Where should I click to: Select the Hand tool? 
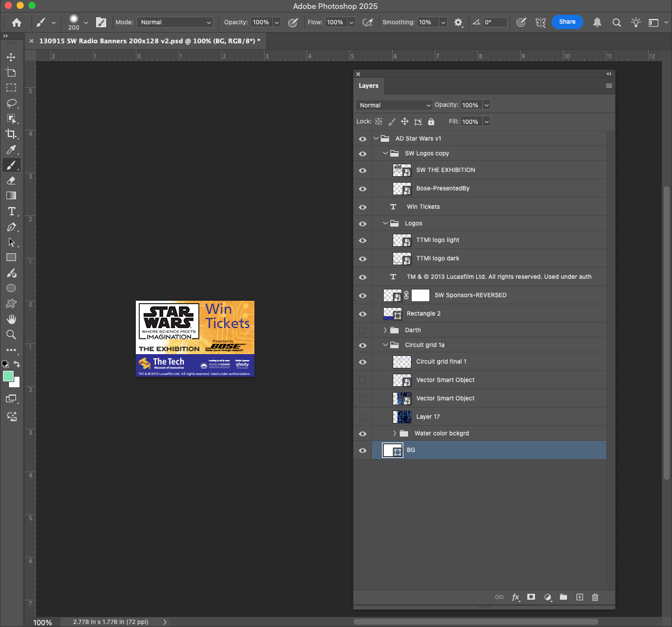coord(11,319)
